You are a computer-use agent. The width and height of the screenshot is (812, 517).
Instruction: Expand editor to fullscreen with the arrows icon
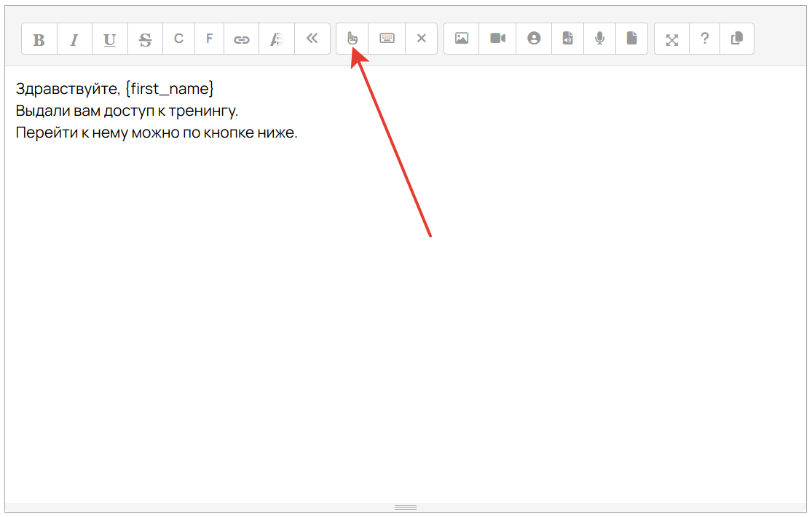tap(672, 39)
